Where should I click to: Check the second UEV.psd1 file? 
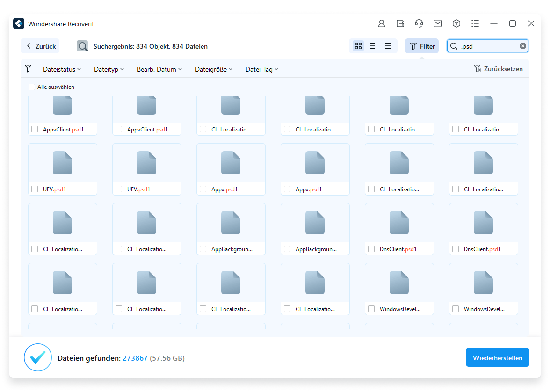pos(119,189)
